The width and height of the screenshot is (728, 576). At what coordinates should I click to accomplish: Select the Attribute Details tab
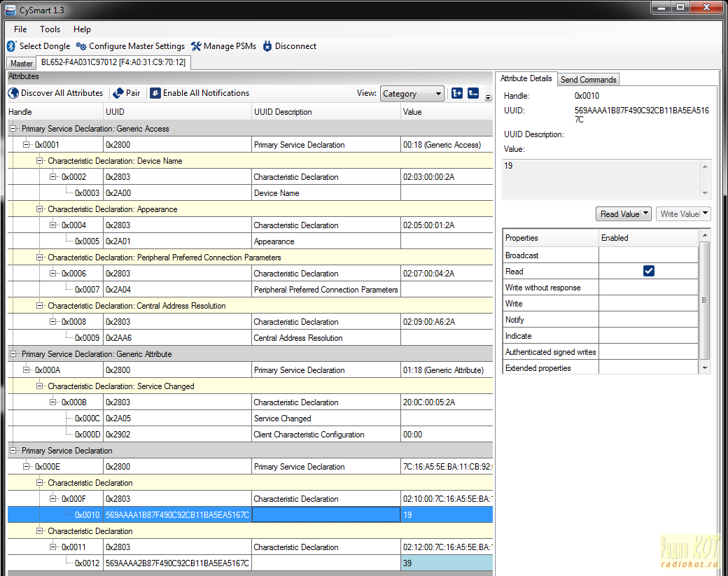[x=526, y=78]
